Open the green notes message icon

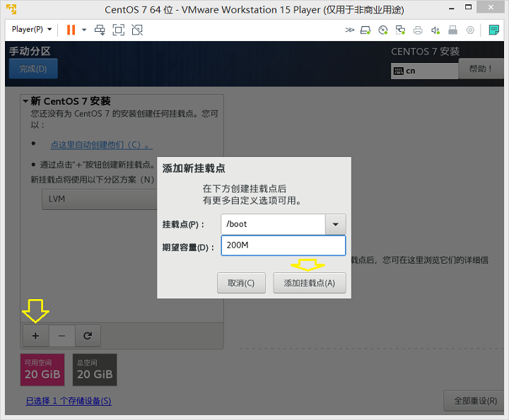point(493,30)
